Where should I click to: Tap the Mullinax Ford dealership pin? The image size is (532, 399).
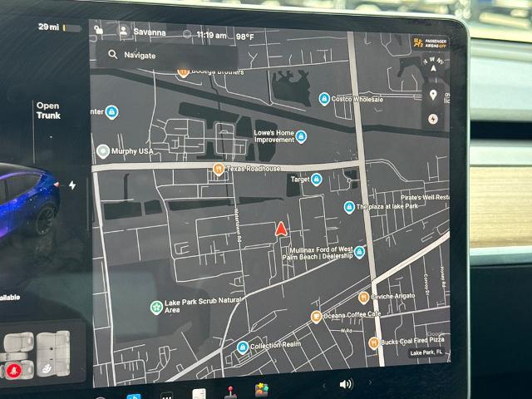[x=359, y=252]
